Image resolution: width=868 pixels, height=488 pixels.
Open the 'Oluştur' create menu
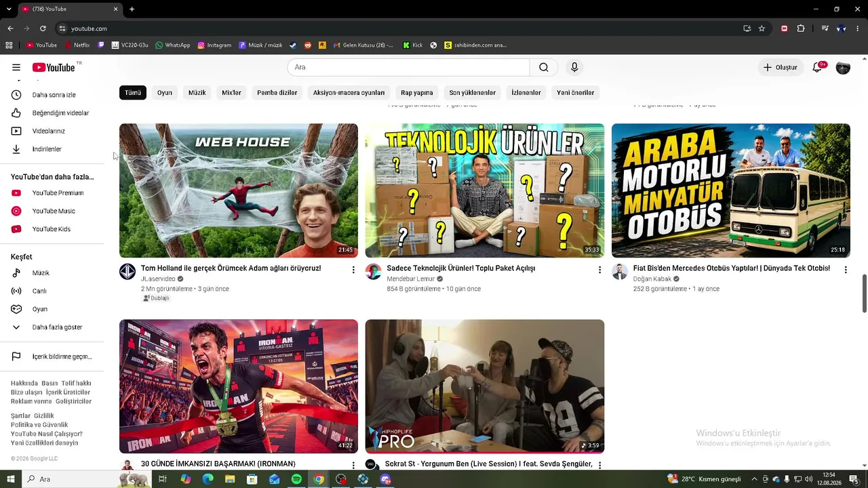780,67
